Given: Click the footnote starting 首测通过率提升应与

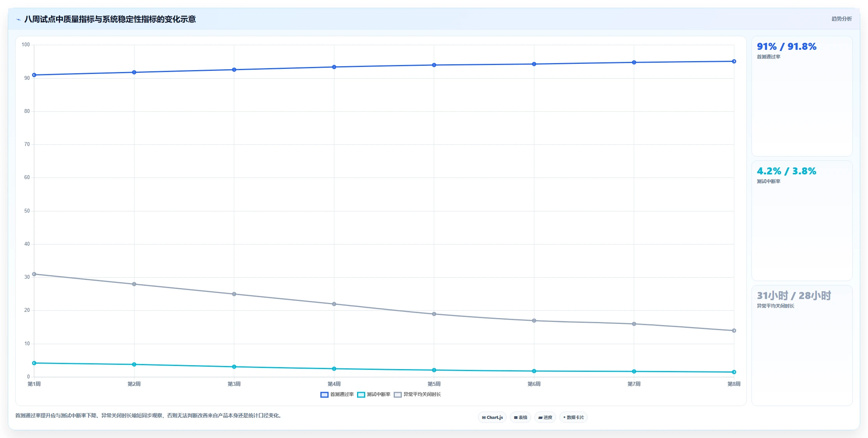Looking at the screenshot, I should tap(148, 415).
